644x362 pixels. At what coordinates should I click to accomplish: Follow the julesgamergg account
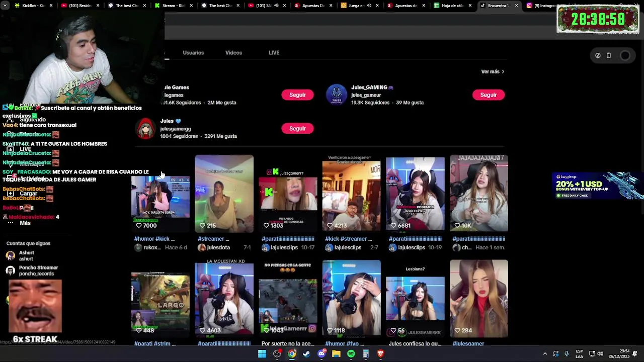coord(297,128)
